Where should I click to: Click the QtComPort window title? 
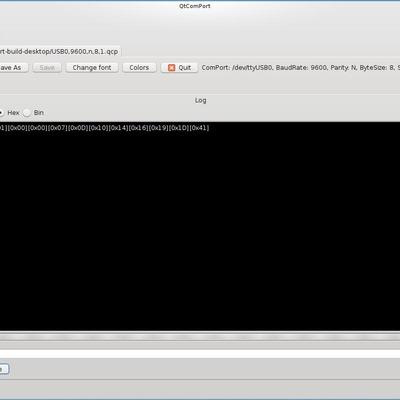[x=195, y=6]
